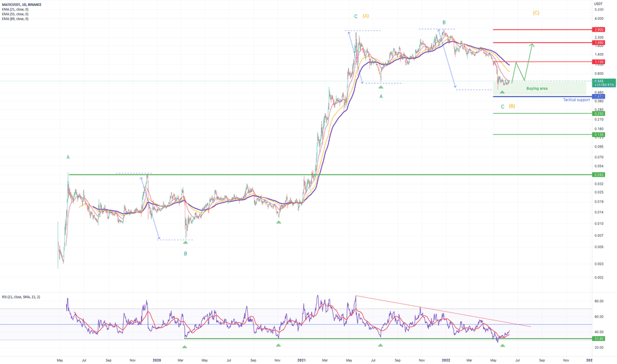
Task: Click the 2021 label on time axis
Action: pos(301,360)
